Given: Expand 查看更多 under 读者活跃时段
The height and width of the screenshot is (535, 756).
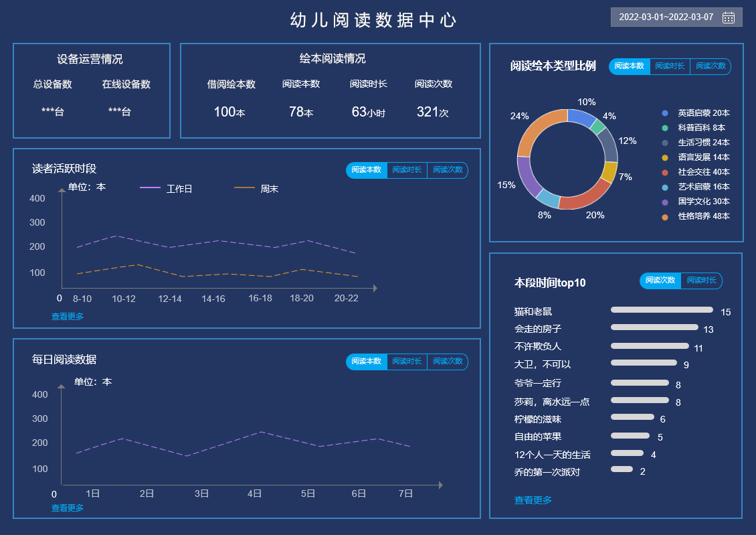Looking at the screenshot, I should [x=68, y=317].
